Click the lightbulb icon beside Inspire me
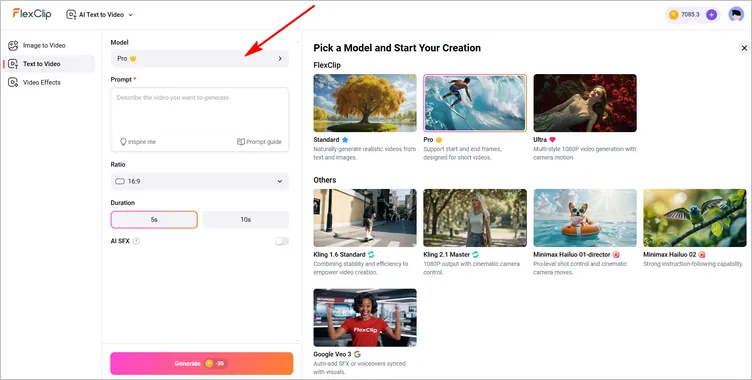This screenshot has height=380, width=752. tap(123, 142)
